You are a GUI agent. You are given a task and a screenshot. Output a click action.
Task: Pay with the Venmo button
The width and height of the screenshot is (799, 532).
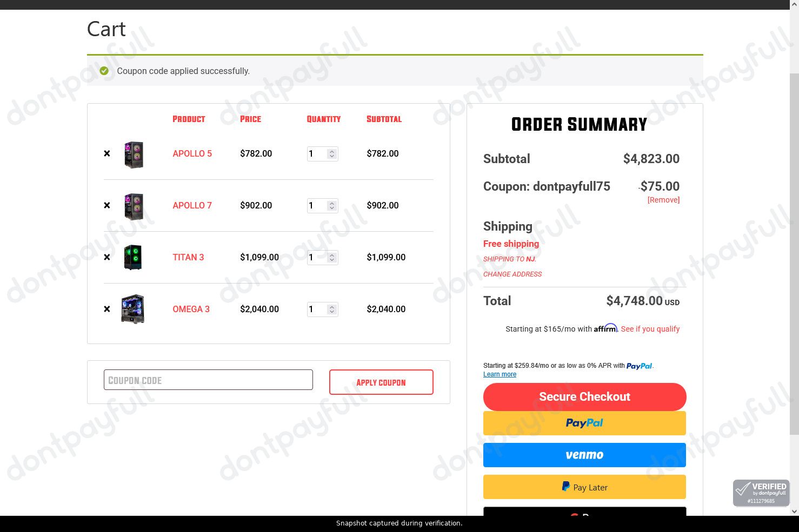(x=584, y=455)
